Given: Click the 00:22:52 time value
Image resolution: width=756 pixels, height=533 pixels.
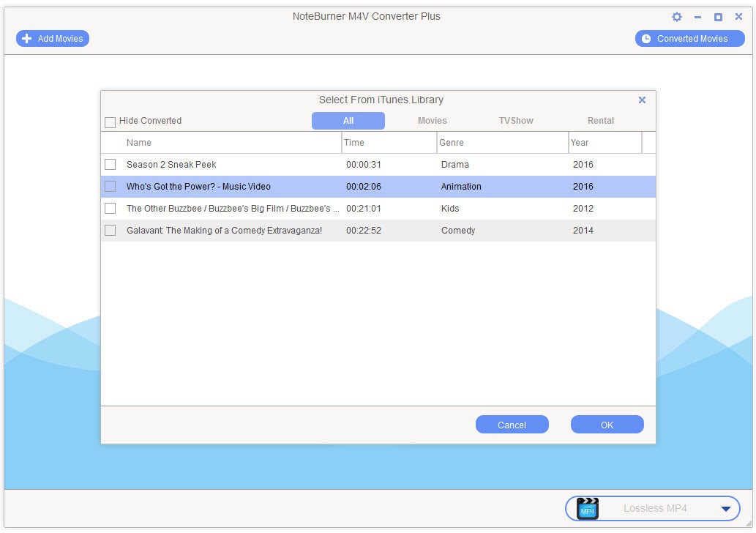Looking at the screenshot, I should (364, 231).
